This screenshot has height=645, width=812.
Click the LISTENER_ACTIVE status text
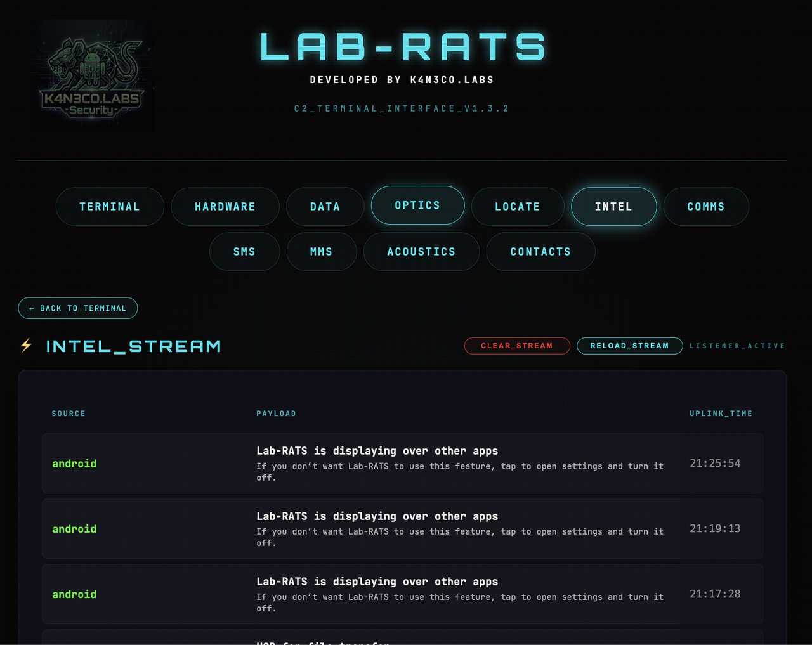(x=738, y=346)
